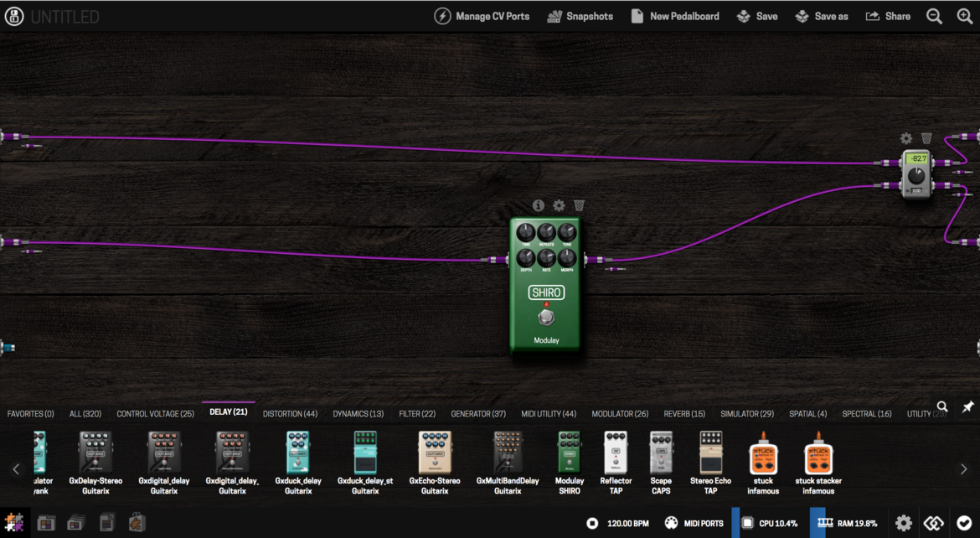The width and height of the screenshot is (980, 538).
Task: Open info for the Modulay pedal
Action: pyautogui.click(x=538, y=205)
